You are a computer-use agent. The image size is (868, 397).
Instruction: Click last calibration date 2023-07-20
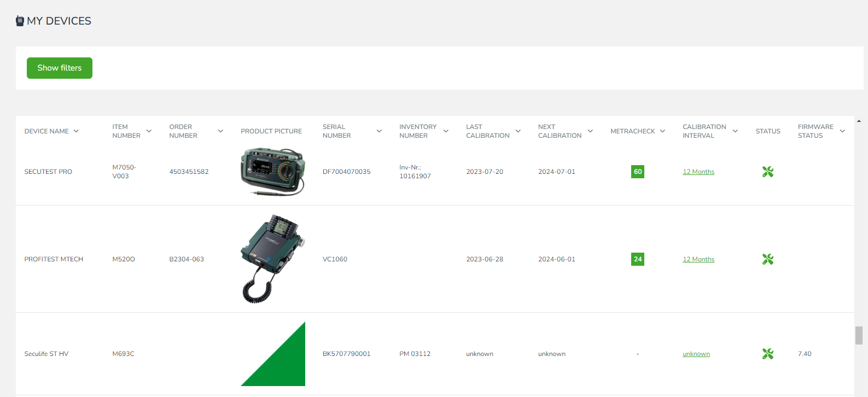point(485,172)
